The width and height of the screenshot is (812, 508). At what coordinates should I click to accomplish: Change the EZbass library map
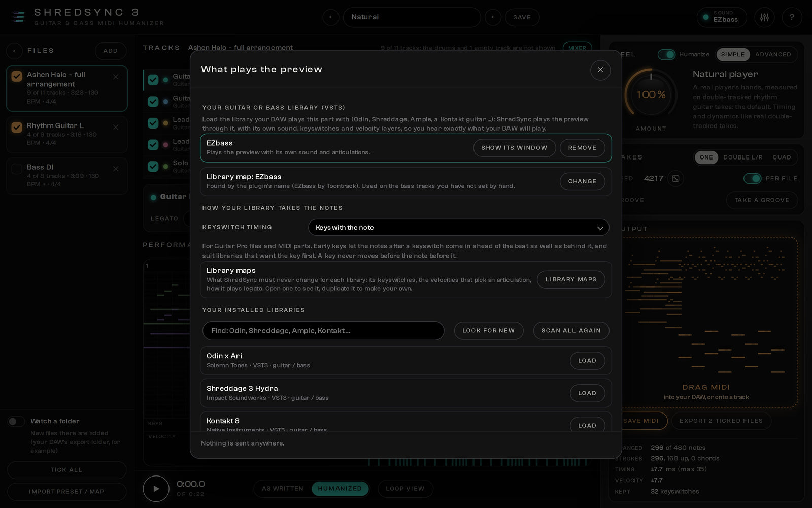[x=582, y=181]
